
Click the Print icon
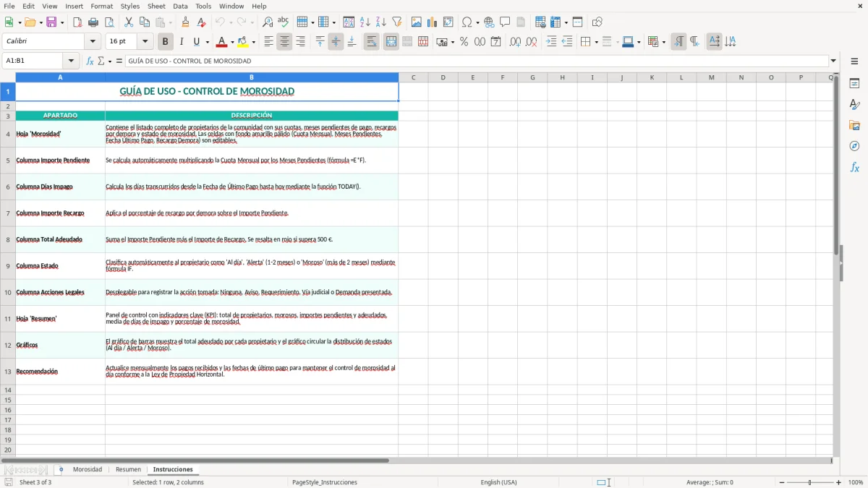[93, 22]
